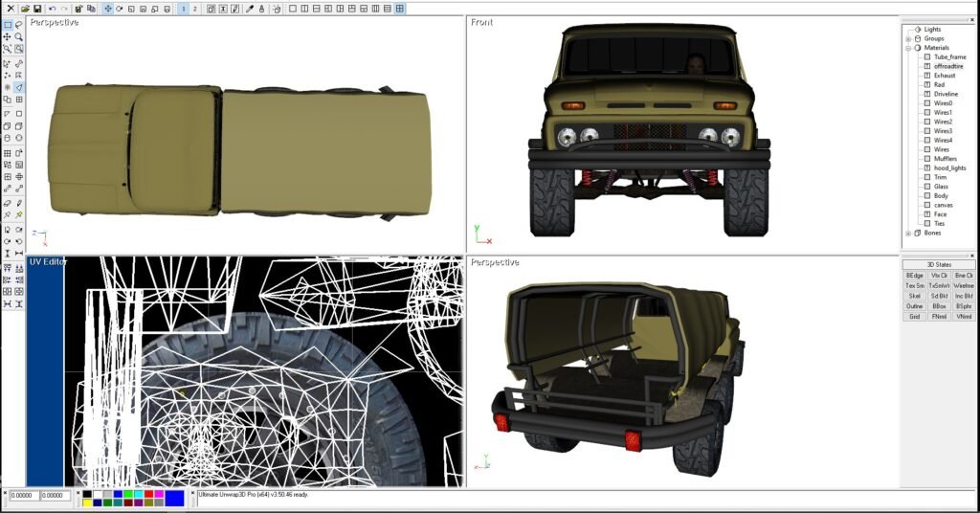This screenshot has width=980, height=513.
Task: Expand the Groups tree node
Action: [907, 38]
